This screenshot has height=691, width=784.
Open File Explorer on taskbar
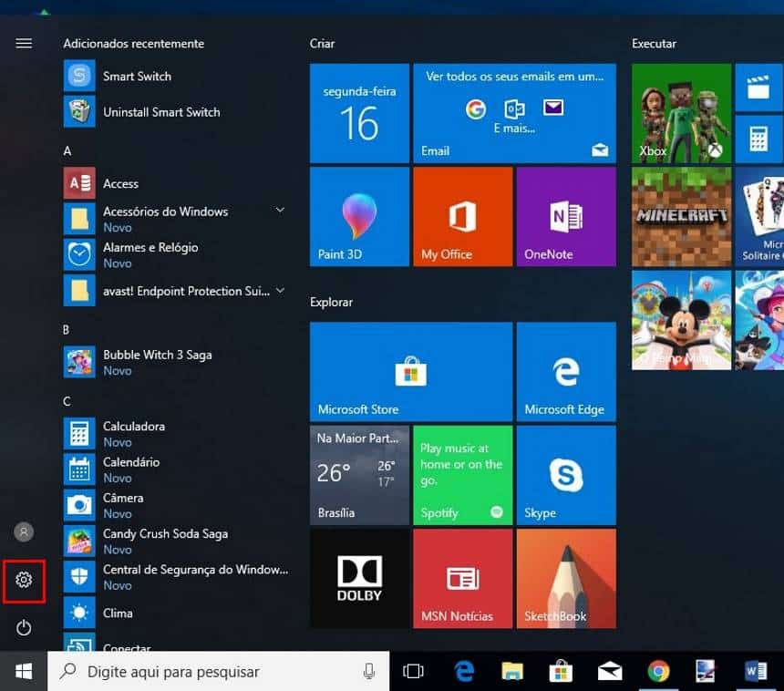pyautogui.click(x=512, y=671)
